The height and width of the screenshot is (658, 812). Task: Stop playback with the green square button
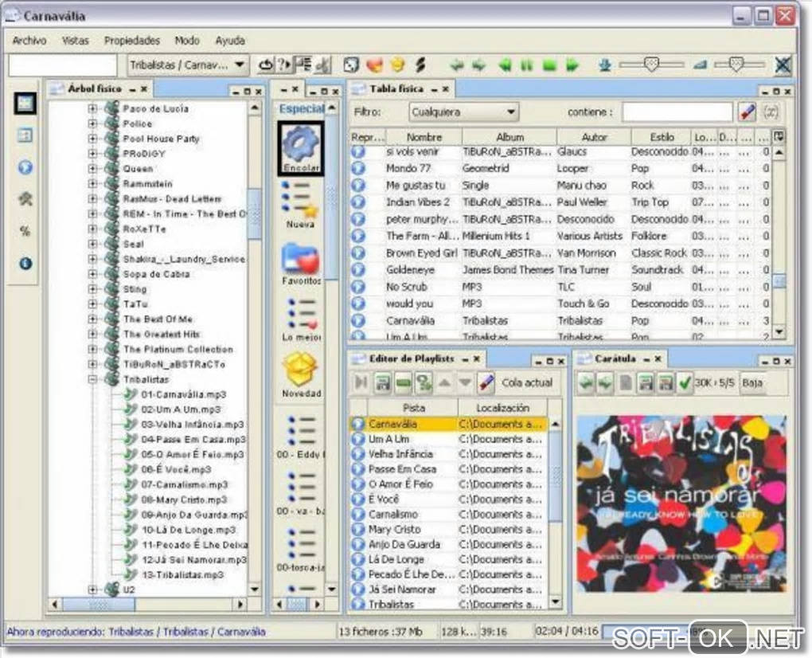point(549,65)
